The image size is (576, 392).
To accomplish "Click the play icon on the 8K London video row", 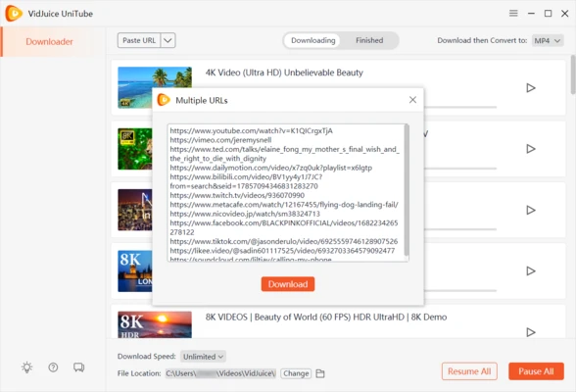I will [531, 270].
